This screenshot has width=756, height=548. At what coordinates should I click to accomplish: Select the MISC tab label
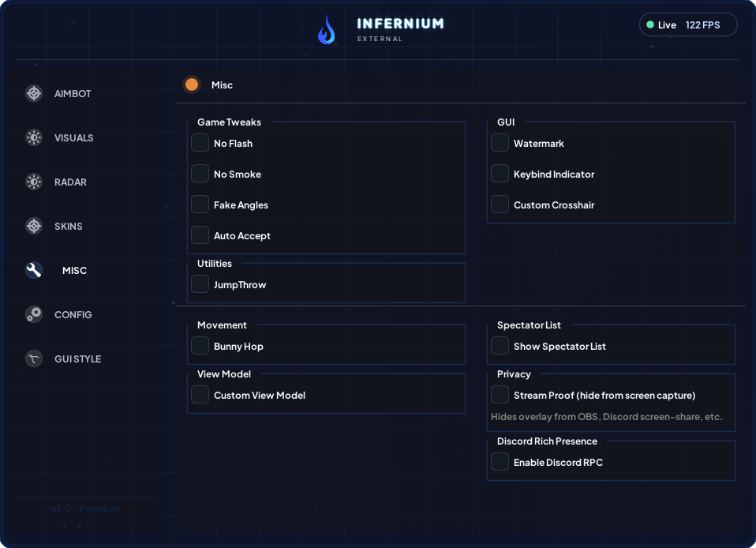point(74,271)
